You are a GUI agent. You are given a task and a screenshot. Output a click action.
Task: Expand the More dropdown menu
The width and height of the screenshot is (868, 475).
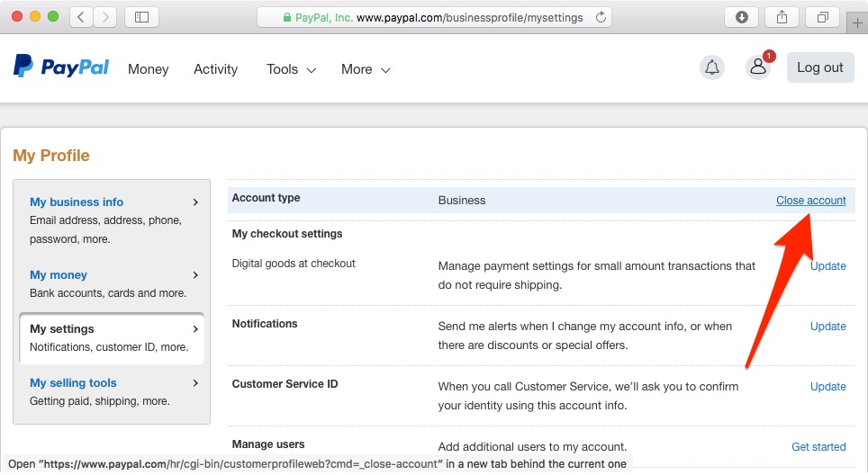[366, 69]
